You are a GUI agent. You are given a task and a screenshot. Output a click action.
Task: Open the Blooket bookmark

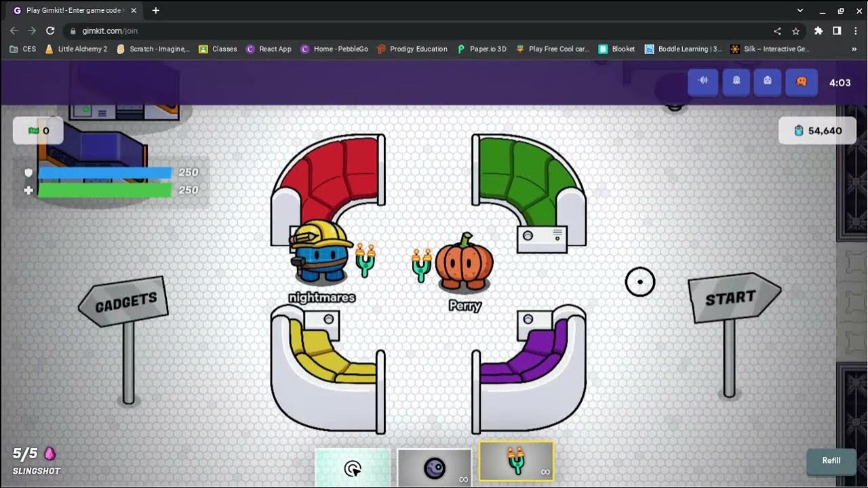tap(617, 49)
